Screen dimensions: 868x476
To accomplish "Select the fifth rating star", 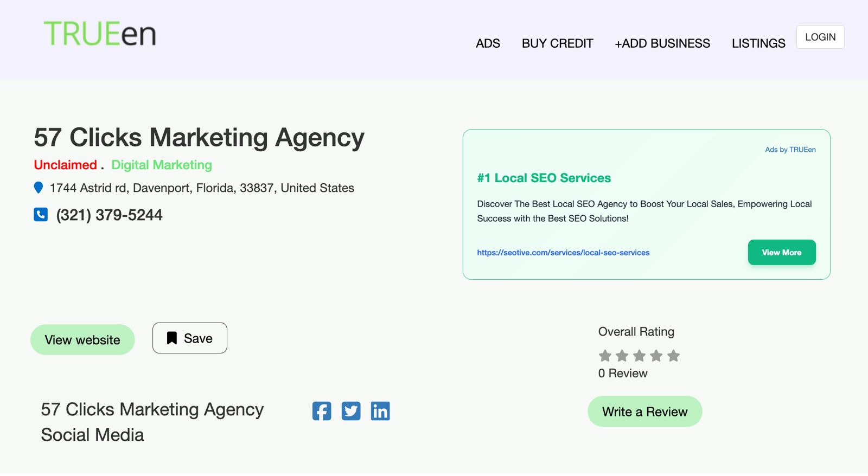I will [673, 356].
